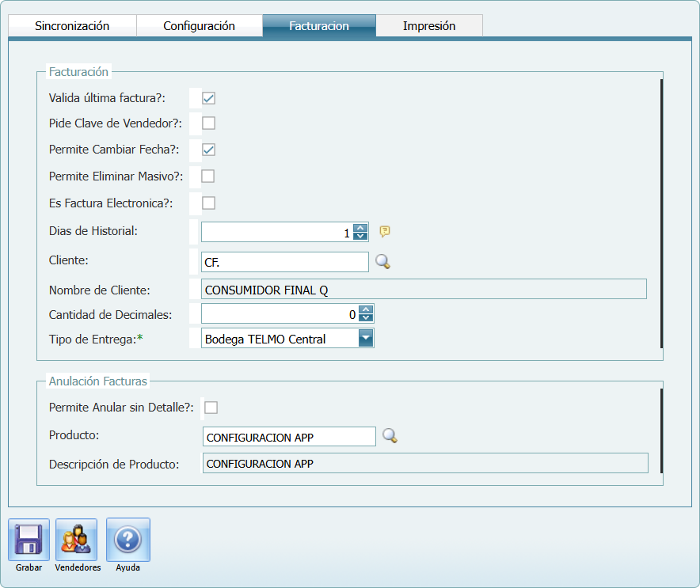Open the Producto search lookup
This screenshot has height=588, width=700.
390,436
